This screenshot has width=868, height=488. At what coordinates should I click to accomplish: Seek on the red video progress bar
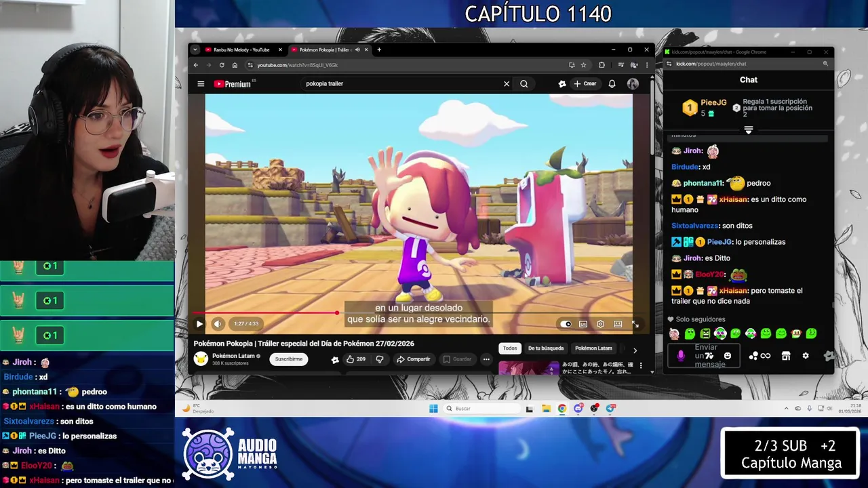click(419, 313)
